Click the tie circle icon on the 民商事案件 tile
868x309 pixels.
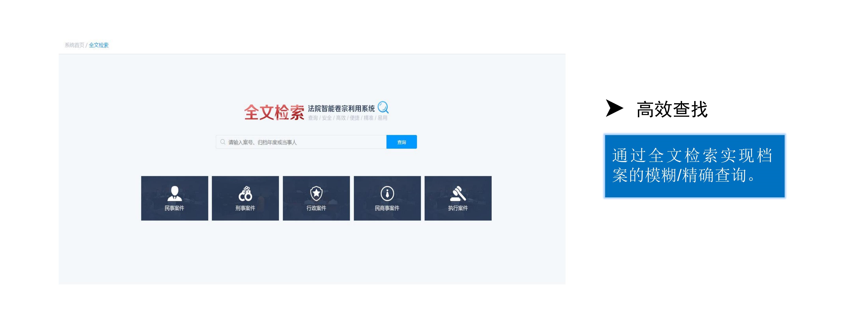(387, 194)
